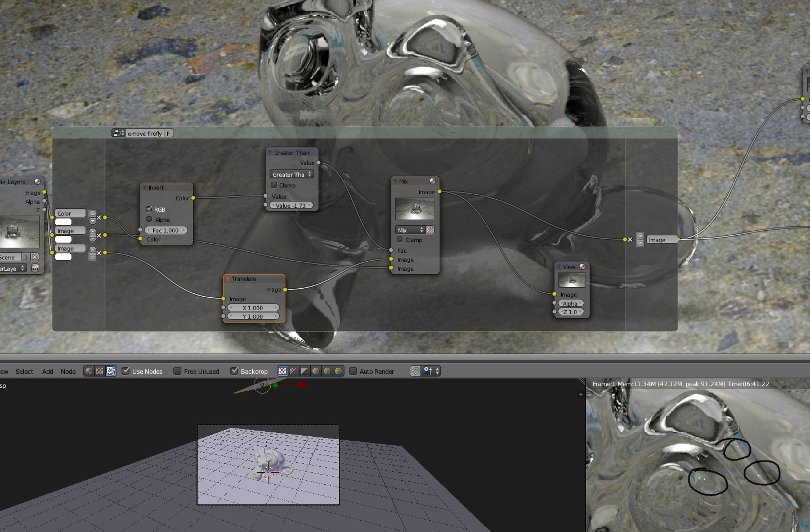Collapse the Greater Than node
810x532 pixels.
[270, 153]
